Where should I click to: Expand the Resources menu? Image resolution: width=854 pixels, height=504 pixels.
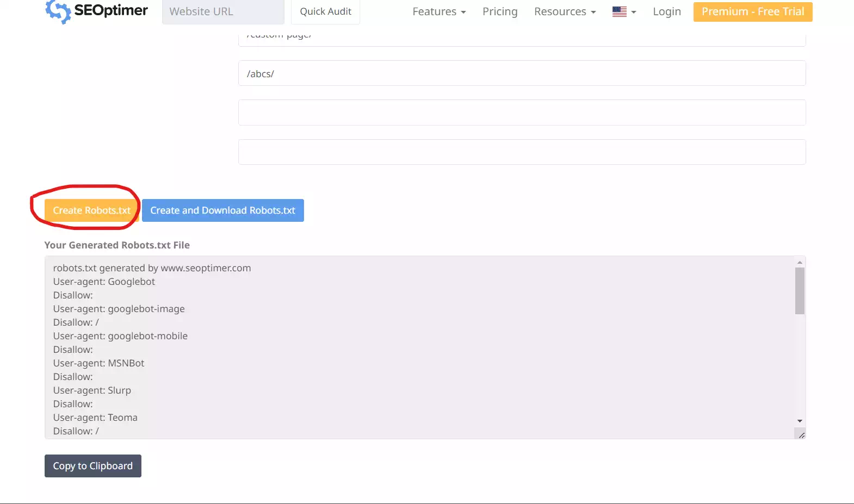[565, 11]
